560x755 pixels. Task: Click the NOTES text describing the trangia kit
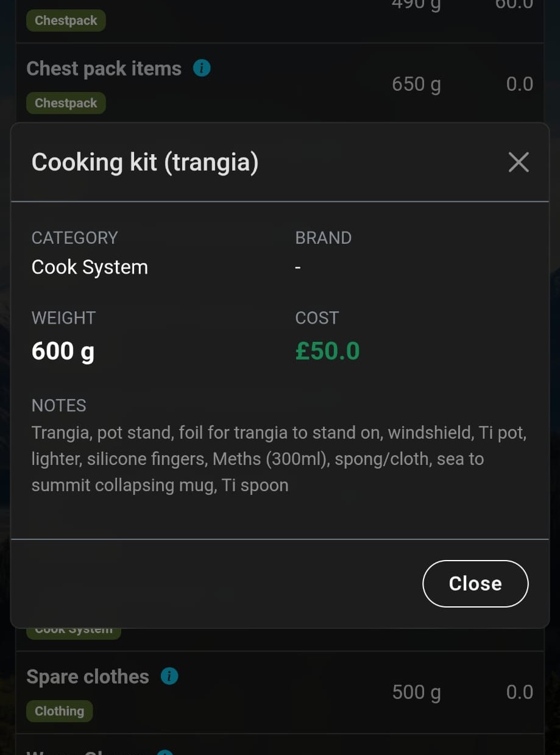[279, 458]
